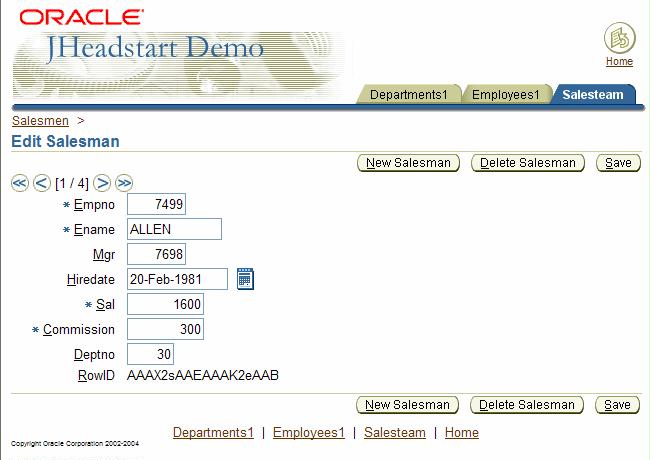Go to first record arrow icon
The width and height of the screenshot is (650, 460).
coord(19,183)
